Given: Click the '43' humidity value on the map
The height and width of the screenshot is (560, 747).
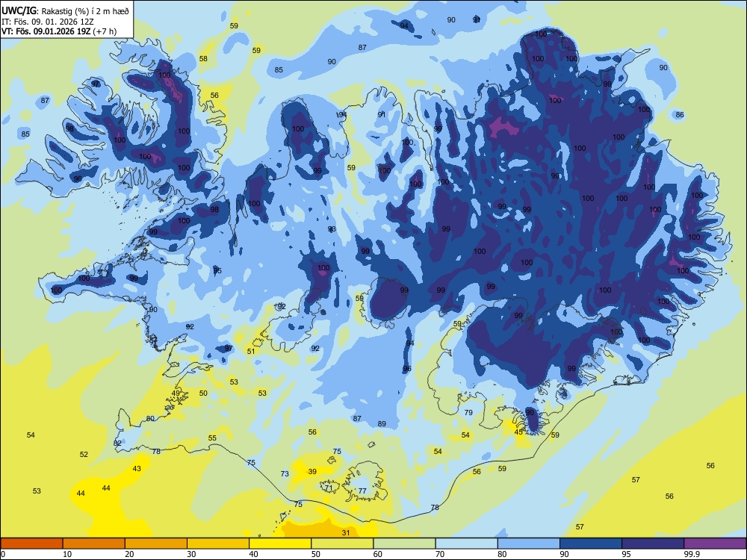Looking at the screenshot, I should point(137,469).
